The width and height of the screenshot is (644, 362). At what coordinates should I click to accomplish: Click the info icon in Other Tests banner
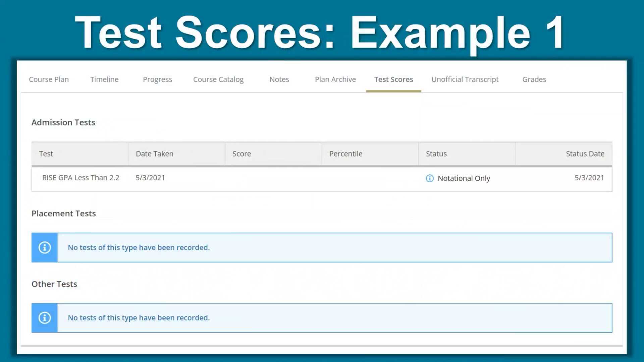(x=44, y=318)
